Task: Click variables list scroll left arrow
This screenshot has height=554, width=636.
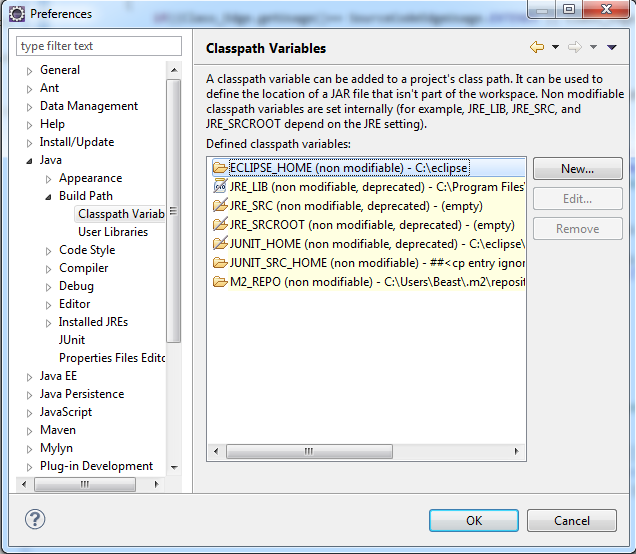Action: click(216, 451)
